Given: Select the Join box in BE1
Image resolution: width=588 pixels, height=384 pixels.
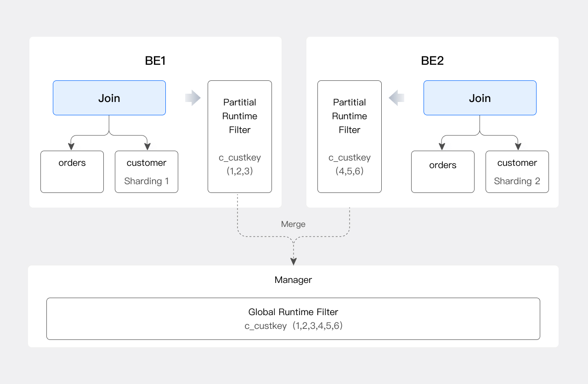Looking at the screenshot, I should tap(109, 98).
